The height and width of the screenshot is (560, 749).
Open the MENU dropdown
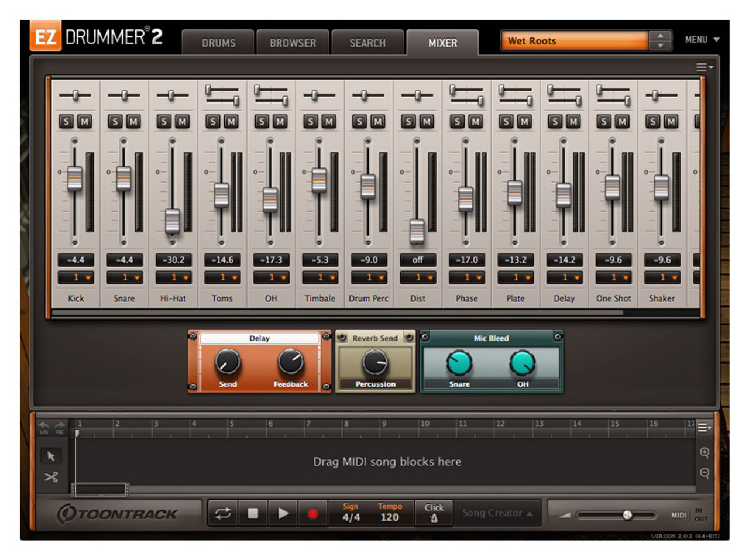[x=702, y=40]
